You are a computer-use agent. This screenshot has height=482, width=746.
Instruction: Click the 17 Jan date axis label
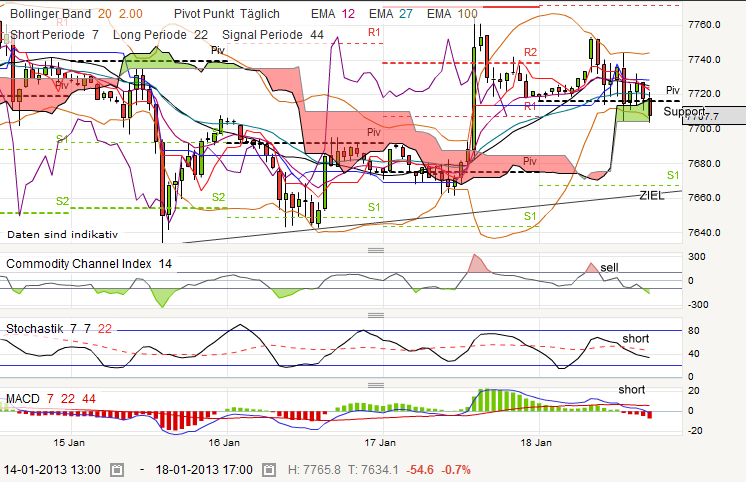tap(380, 443)
